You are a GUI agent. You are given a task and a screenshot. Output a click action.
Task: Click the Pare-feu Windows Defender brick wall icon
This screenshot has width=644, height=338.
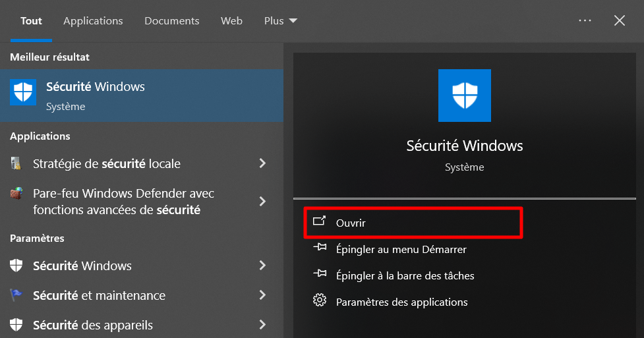(16, 194)
